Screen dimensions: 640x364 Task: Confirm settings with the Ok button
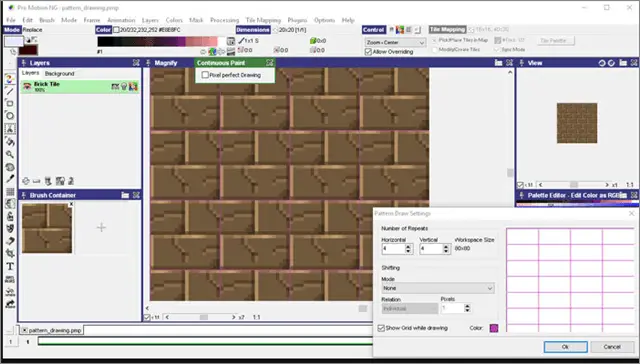pyautogui.click(x=565, y=347)
